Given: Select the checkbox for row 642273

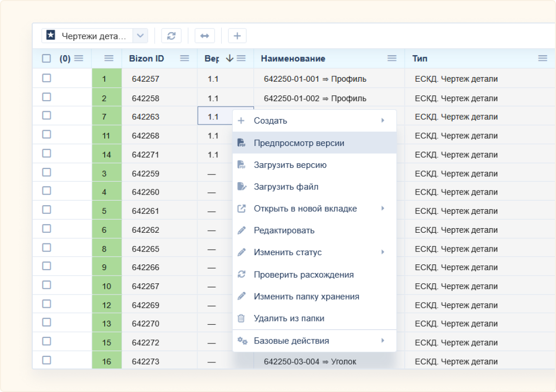Looking at the screenshot, I should click(47, 360).
